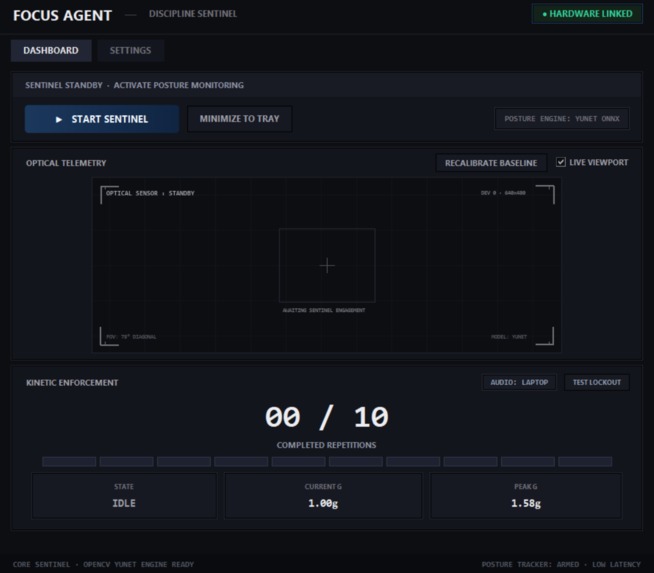Click the Model: YuNet viewport label
Viewport: 654px width, 573px height.
coord(509,337)
